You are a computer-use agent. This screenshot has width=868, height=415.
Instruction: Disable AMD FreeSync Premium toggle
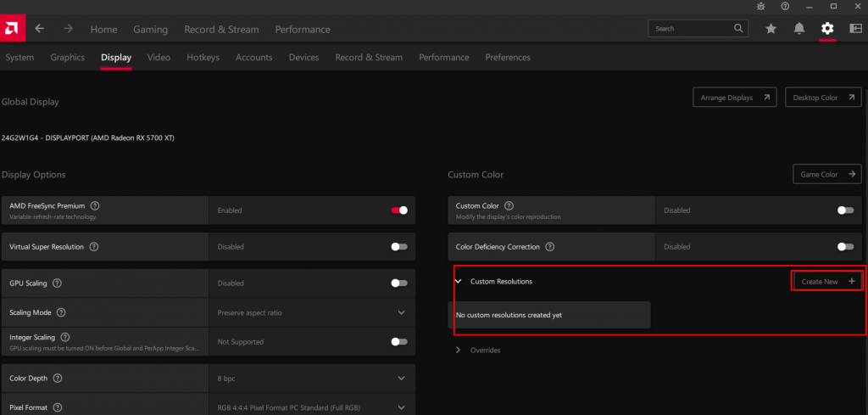point(399,210)
